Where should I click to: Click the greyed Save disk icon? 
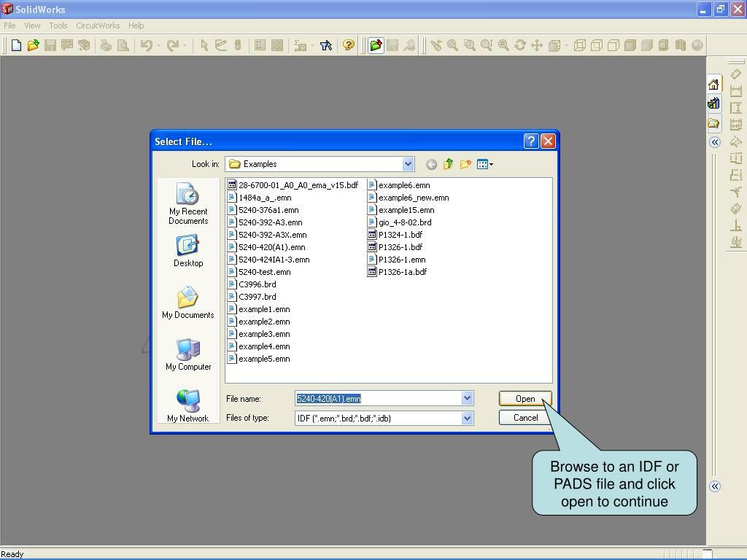[x=50, y=45]
